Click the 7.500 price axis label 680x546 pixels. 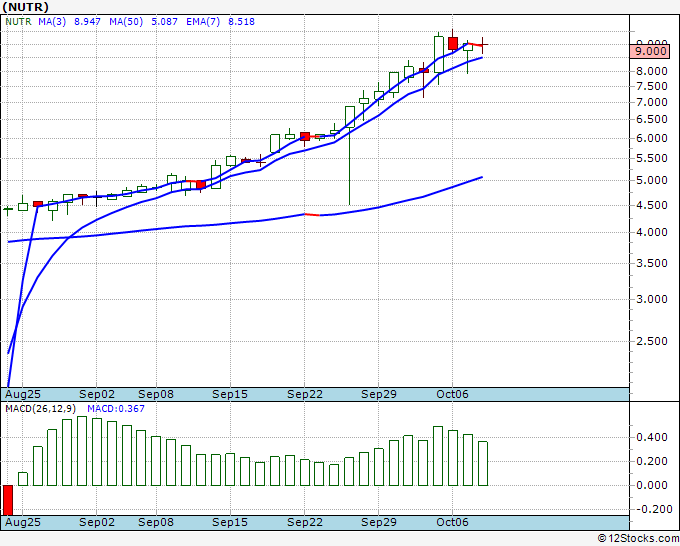tap(651, 86)
